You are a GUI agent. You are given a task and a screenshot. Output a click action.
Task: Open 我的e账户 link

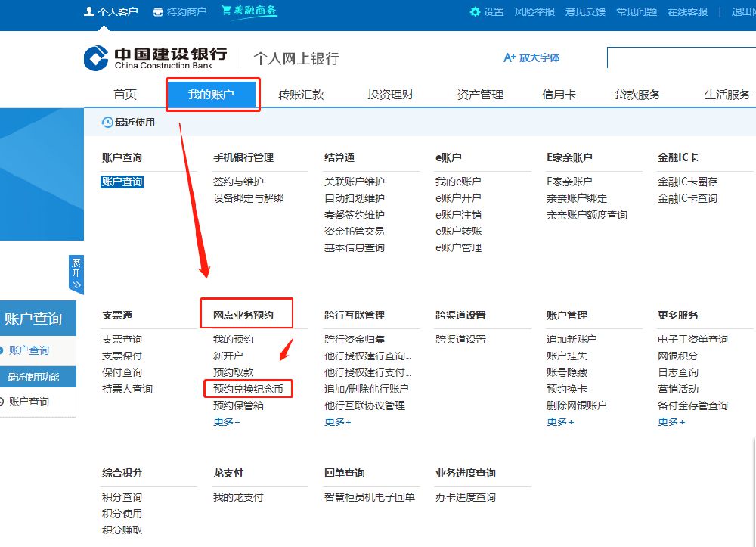(x=458, y=182)
